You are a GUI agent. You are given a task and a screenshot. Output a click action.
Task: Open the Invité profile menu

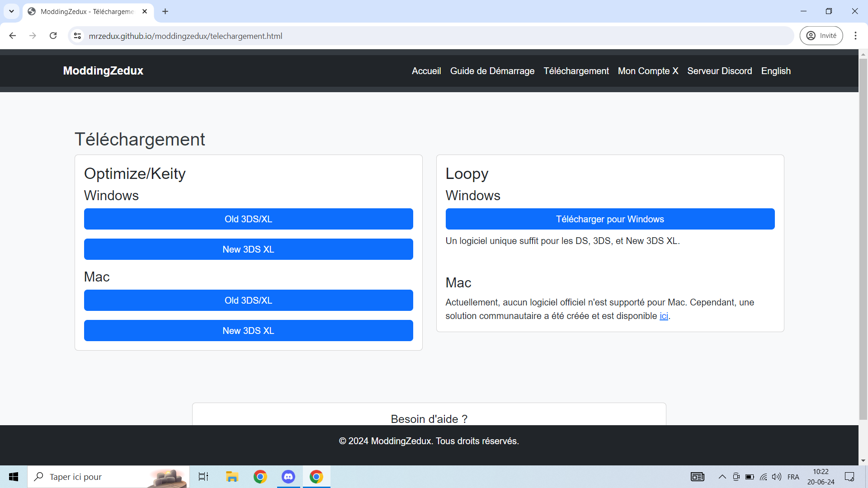tap(821, 35)
